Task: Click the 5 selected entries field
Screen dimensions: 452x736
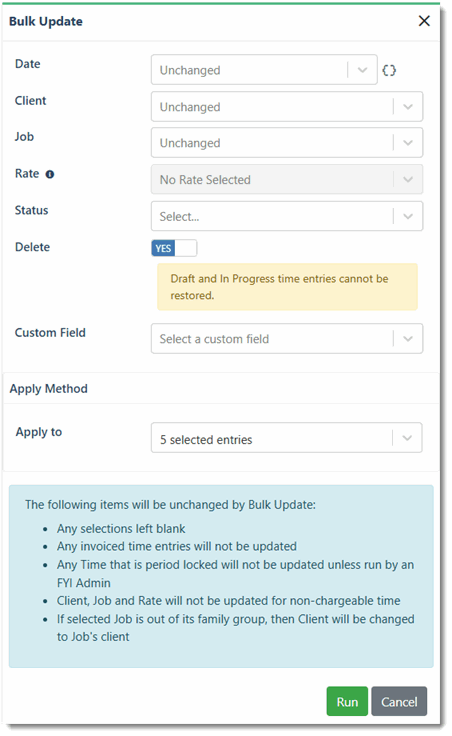Action: (286, 438)
